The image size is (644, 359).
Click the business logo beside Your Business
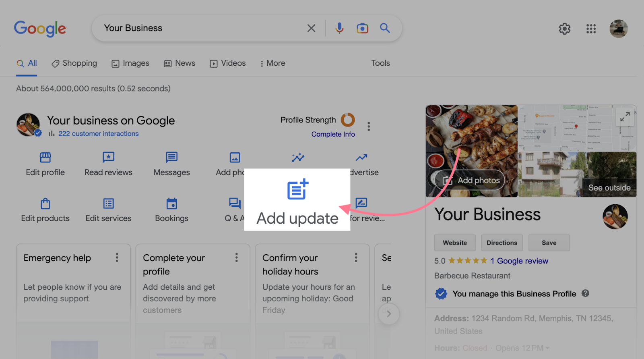tap(615, 216)
